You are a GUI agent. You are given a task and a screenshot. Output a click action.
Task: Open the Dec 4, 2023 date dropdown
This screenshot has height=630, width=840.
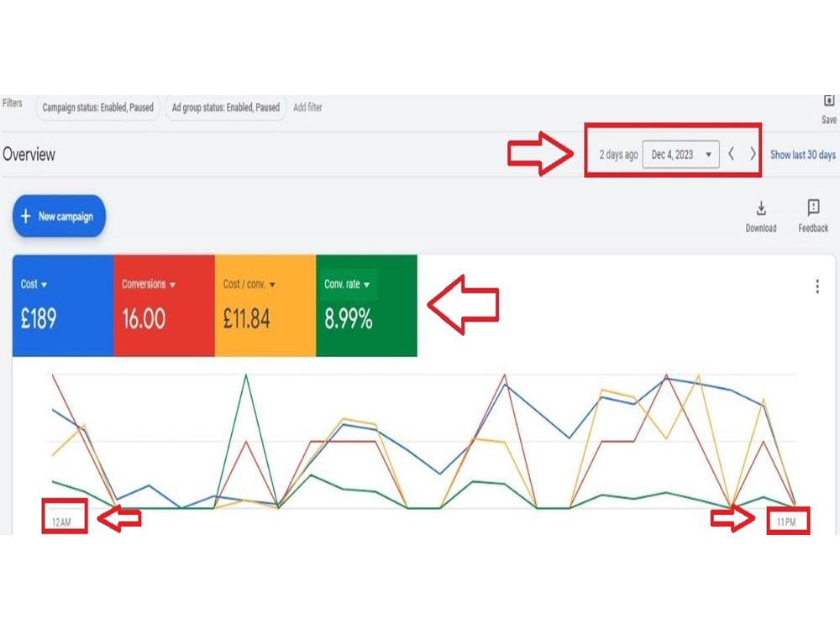[681, 155]
